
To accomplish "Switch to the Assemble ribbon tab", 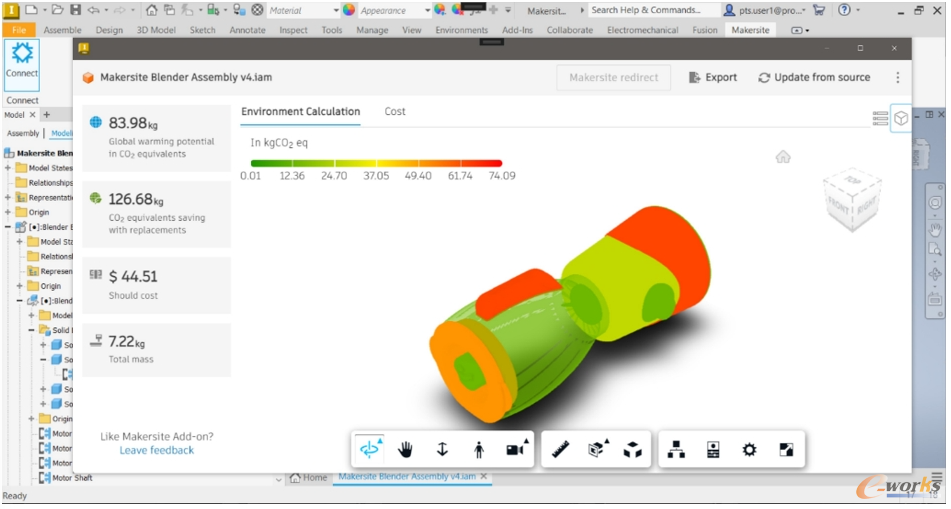I will point(62,30).
